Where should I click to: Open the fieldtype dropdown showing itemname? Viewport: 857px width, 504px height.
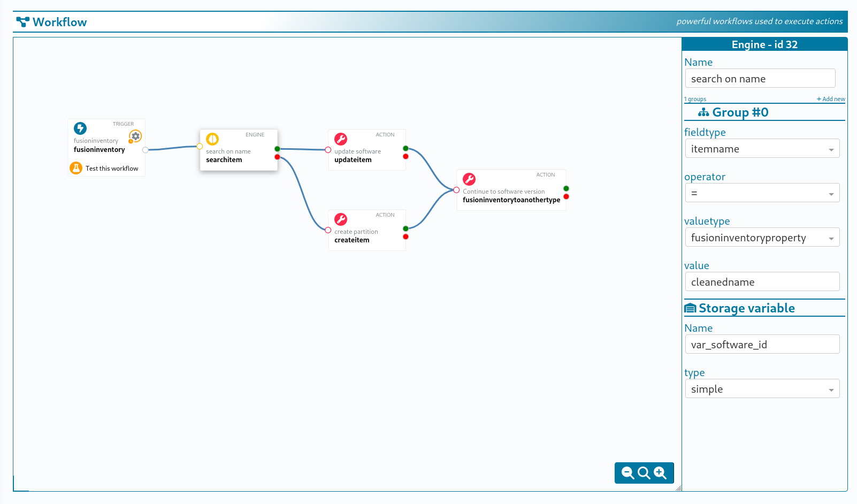coord(762,149)
